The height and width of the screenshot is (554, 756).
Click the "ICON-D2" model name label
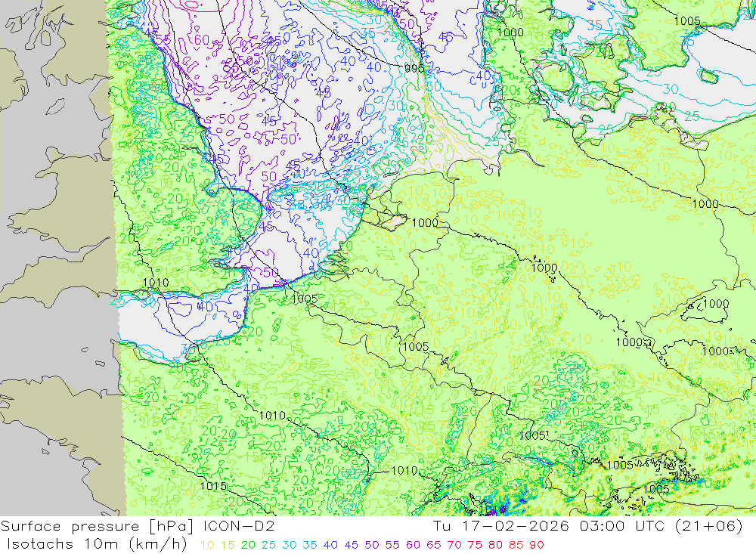coord(239,526)
